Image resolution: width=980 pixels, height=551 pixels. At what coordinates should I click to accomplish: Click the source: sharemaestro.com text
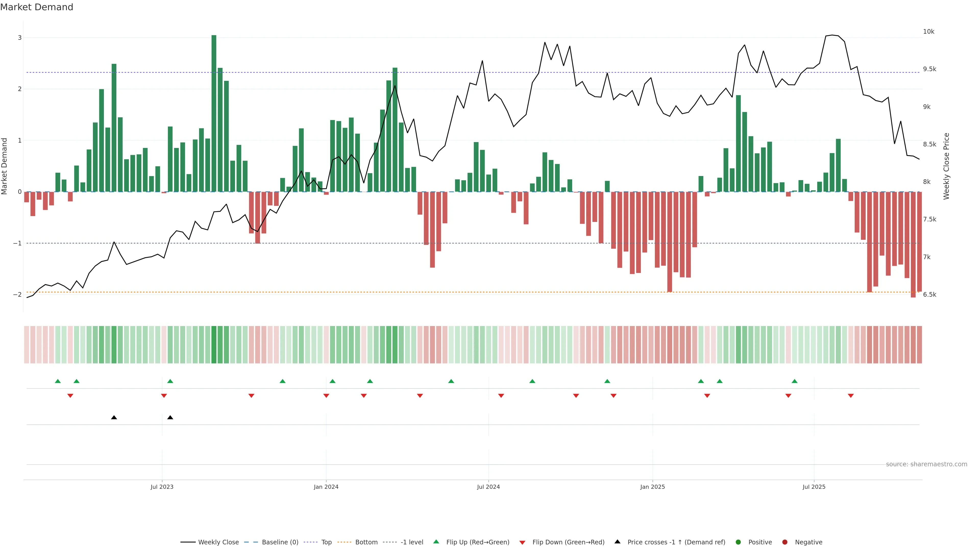[x=926, y=464]
